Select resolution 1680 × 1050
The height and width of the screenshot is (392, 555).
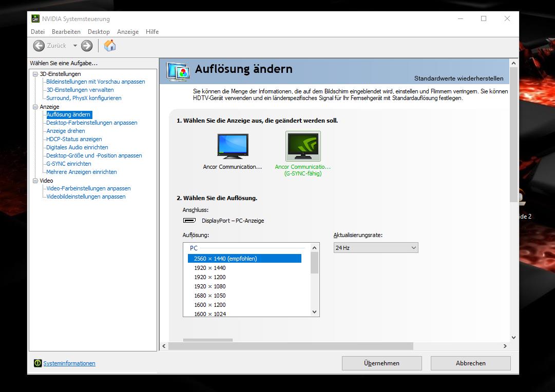(x=210, y=296)
